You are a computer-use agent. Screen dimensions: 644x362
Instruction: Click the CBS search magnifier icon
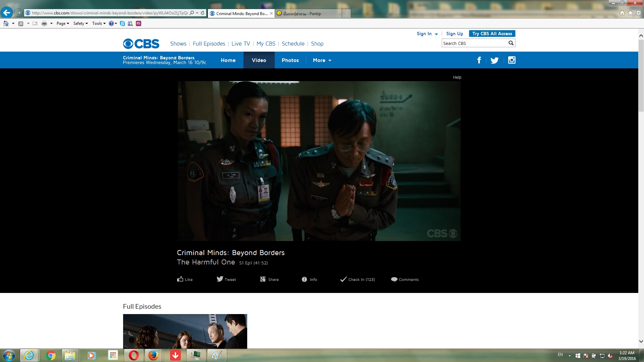click(511, 43)
